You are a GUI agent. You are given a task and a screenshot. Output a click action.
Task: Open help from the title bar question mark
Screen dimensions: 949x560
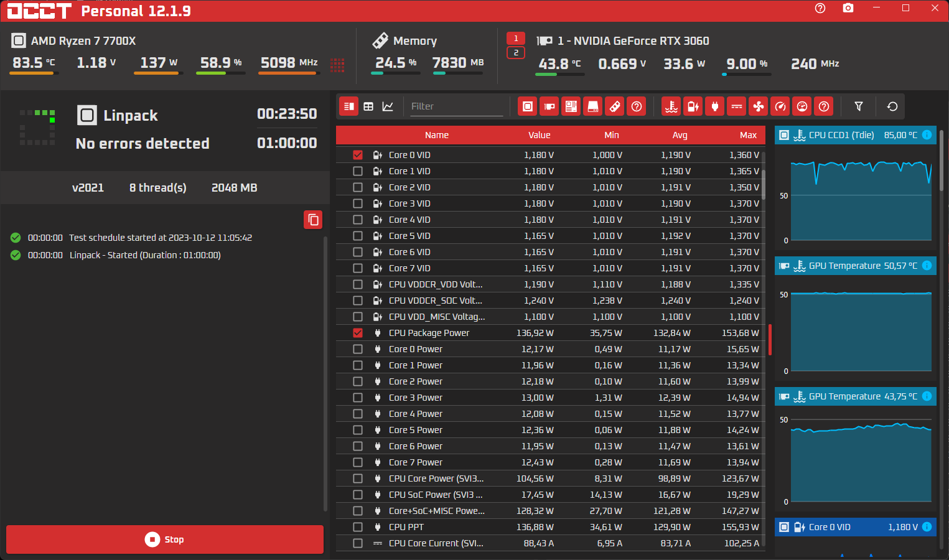pyautogui.click(x=820, y=8)
